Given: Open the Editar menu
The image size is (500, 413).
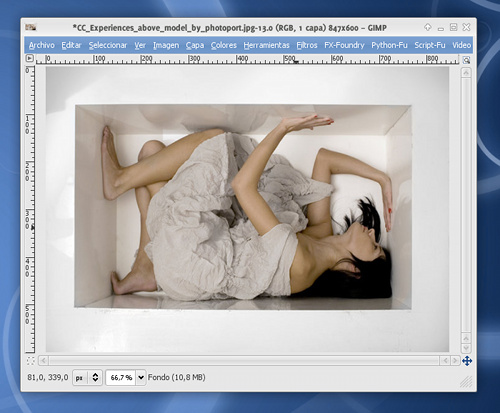Looking at the screenshot, I should coord(71,45).
